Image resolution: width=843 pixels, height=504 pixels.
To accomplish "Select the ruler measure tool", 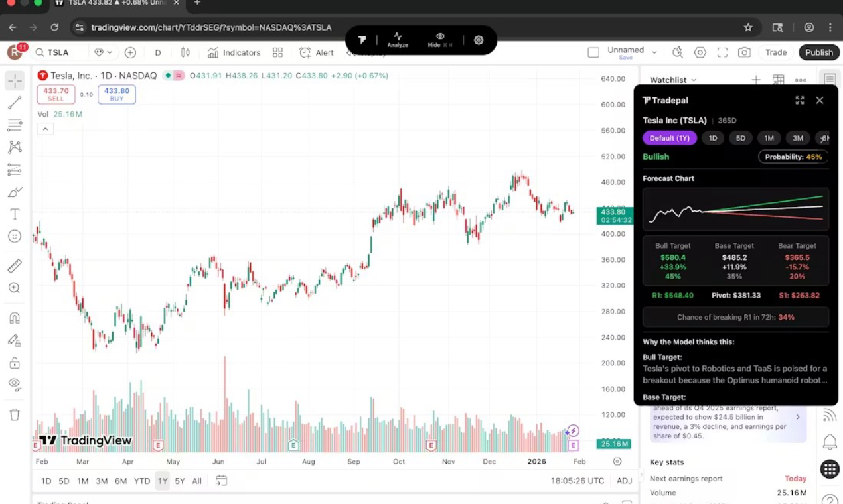I will 15,266.
